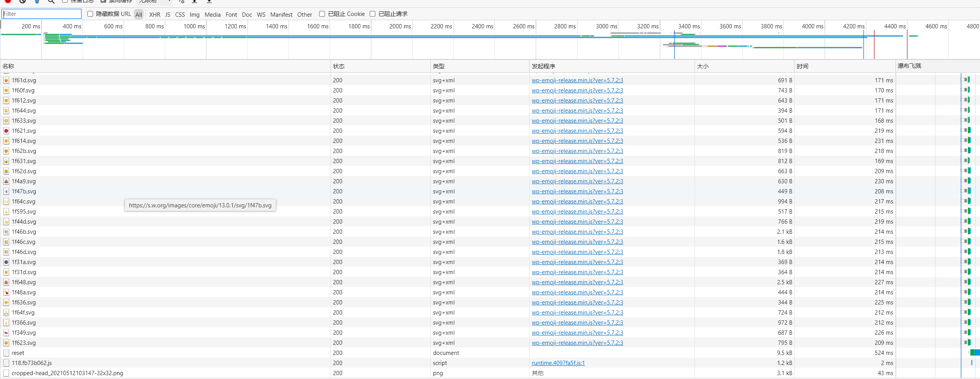Open the 无限制 throttling dropdown
This screenshot has height=379, width=980.
154,1
